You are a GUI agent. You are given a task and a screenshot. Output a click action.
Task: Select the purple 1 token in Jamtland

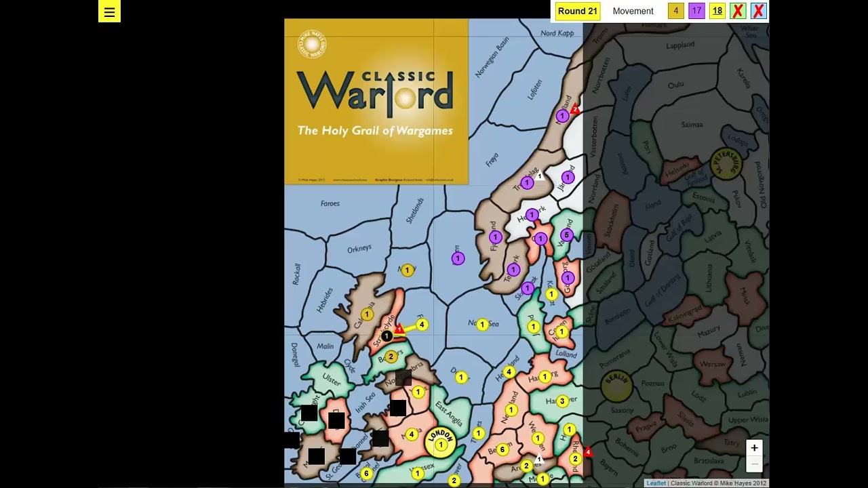[x=568, y=178]
